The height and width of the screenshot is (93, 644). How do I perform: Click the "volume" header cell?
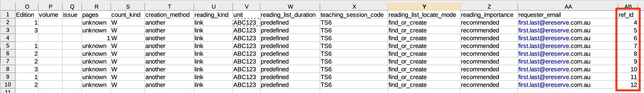(x=50, y=15)
